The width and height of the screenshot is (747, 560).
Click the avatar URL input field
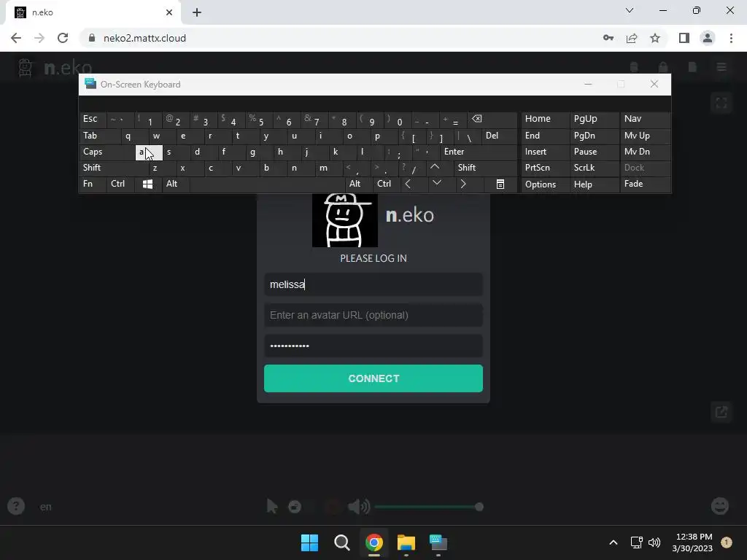click(x=373, y=315)
